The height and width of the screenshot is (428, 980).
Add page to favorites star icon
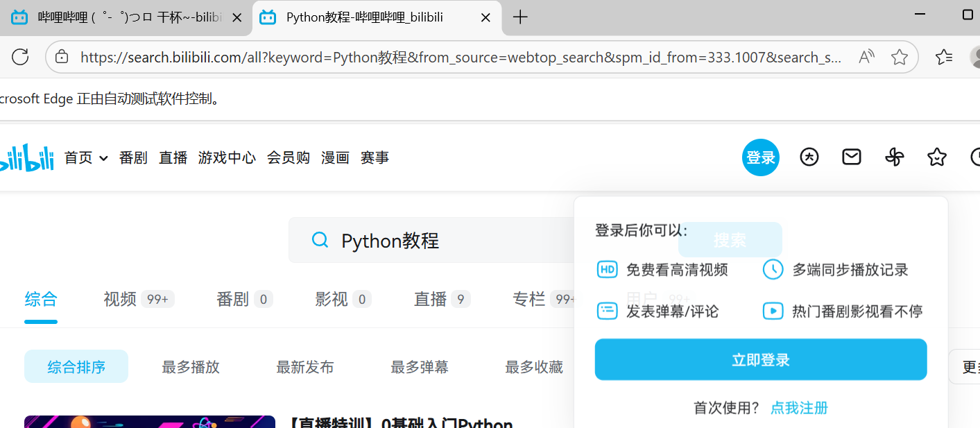click(900, 57)
